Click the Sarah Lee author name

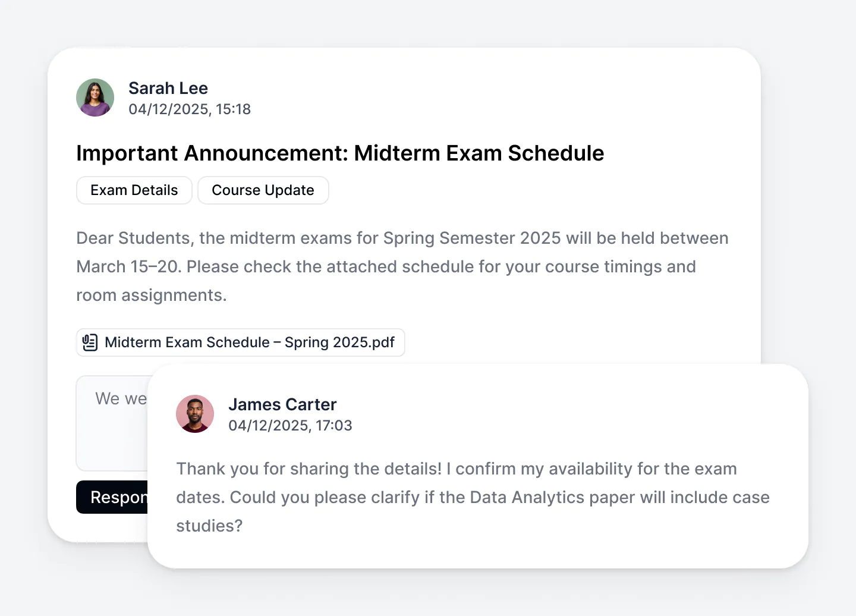[x=168, y=88]
